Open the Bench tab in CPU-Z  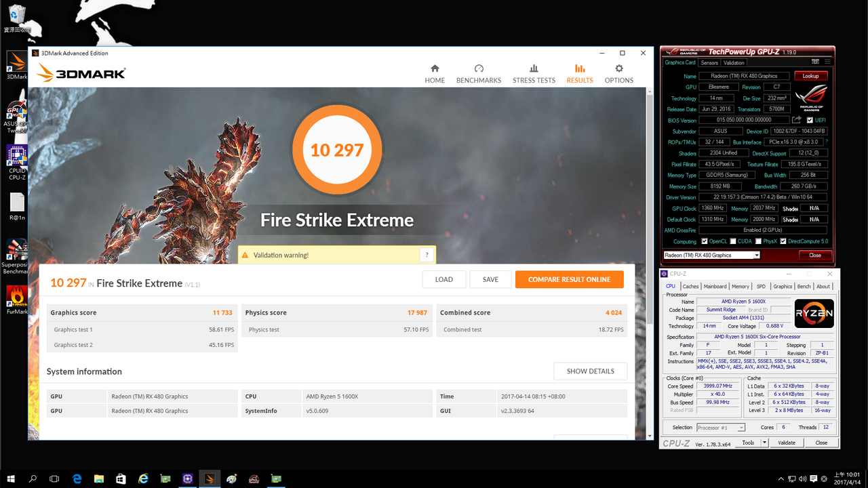pyautogui.click(x=804, y=287)
